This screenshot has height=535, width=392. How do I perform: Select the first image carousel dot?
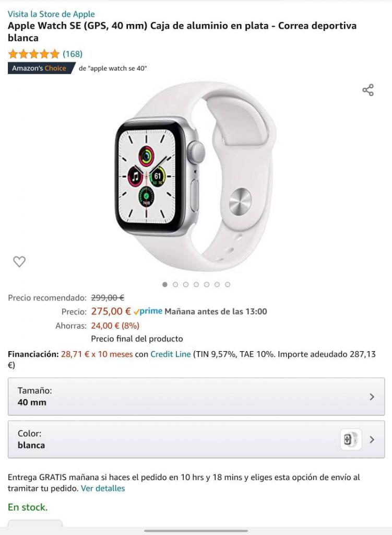click(x=165, y=284)
